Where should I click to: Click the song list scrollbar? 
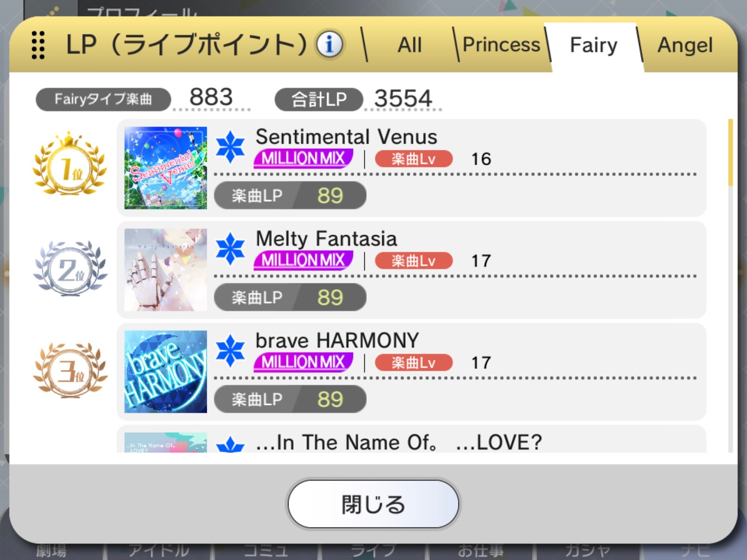pyautogui.click(x=731, y=285)
